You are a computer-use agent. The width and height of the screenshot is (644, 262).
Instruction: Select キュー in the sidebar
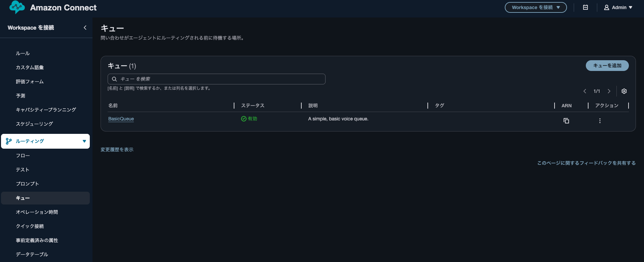point(45,198)
